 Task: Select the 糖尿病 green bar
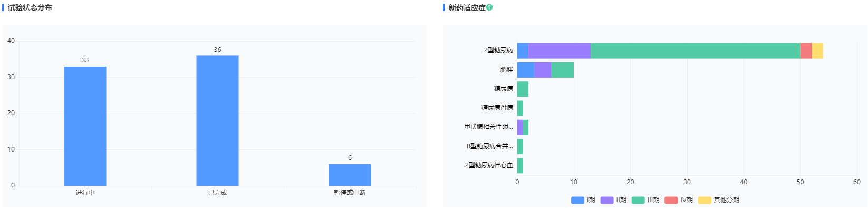[x=523, y=89]
